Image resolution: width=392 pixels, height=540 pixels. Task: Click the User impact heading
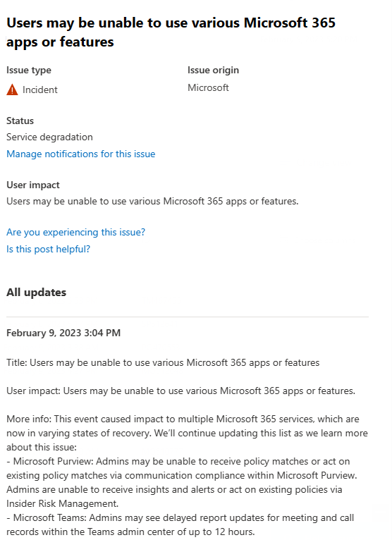tap(33, 185)
